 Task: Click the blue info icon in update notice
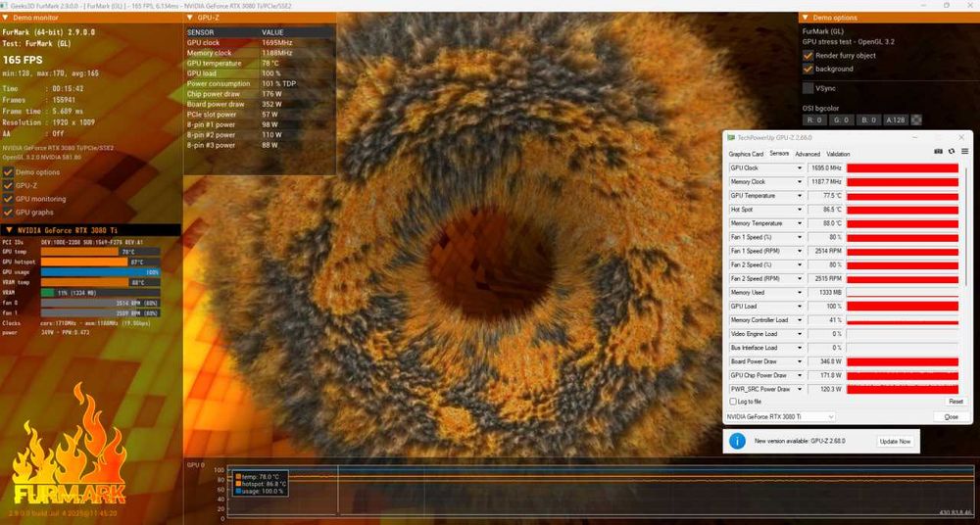click(737, 441)
